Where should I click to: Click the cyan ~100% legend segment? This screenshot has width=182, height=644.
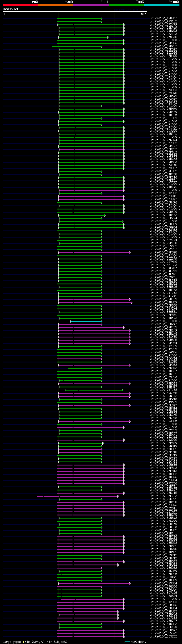tap(162, 5)
